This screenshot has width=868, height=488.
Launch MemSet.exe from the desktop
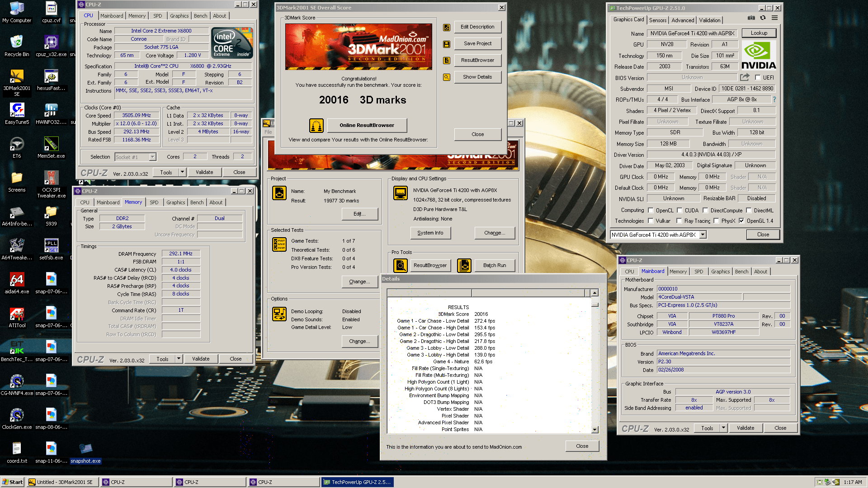point(51,148)
